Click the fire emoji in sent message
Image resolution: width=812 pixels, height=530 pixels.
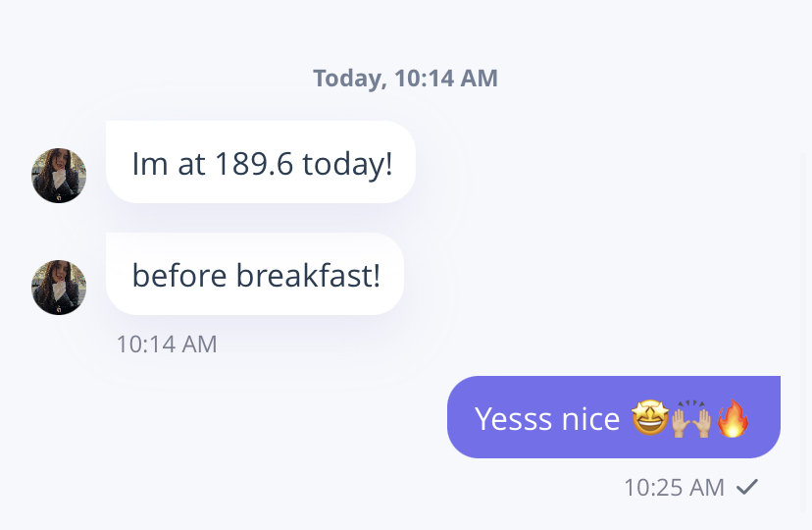pos(733,418)
